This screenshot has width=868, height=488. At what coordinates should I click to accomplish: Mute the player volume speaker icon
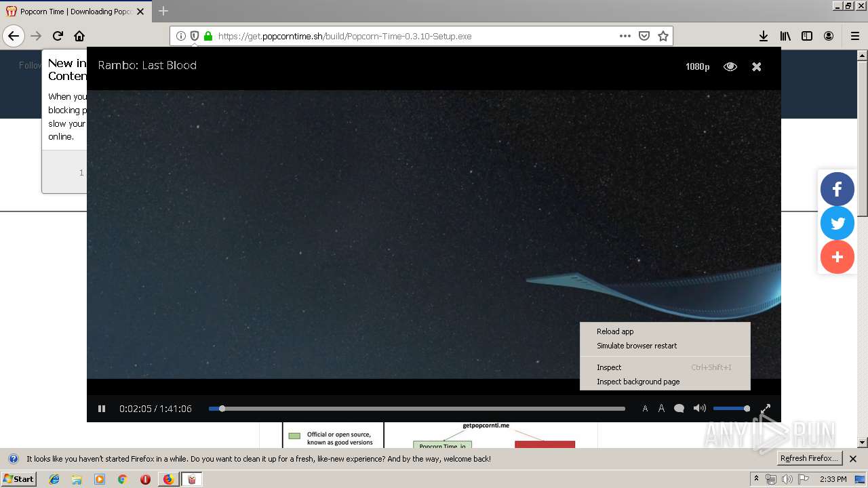[700, 408]
